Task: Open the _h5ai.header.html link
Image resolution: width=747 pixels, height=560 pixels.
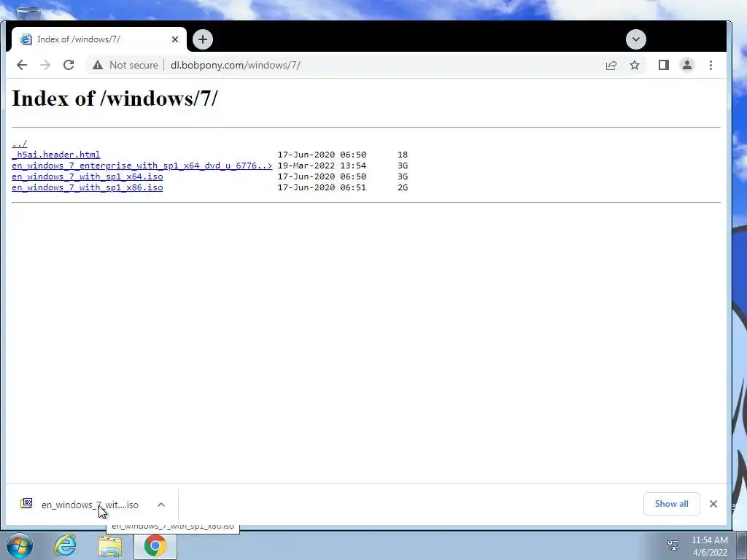Action: 55,155
